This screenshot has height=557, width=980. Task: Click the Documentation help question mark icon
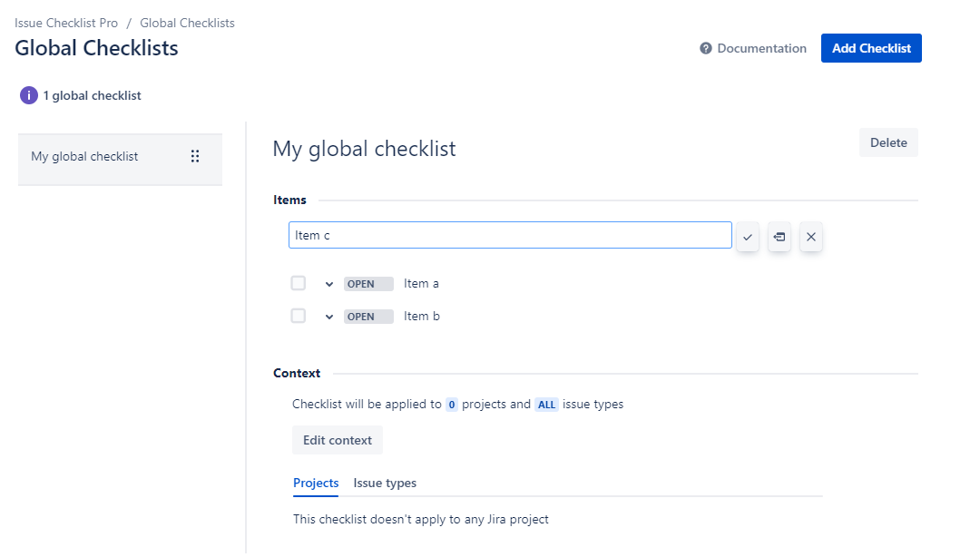[706, 48]
